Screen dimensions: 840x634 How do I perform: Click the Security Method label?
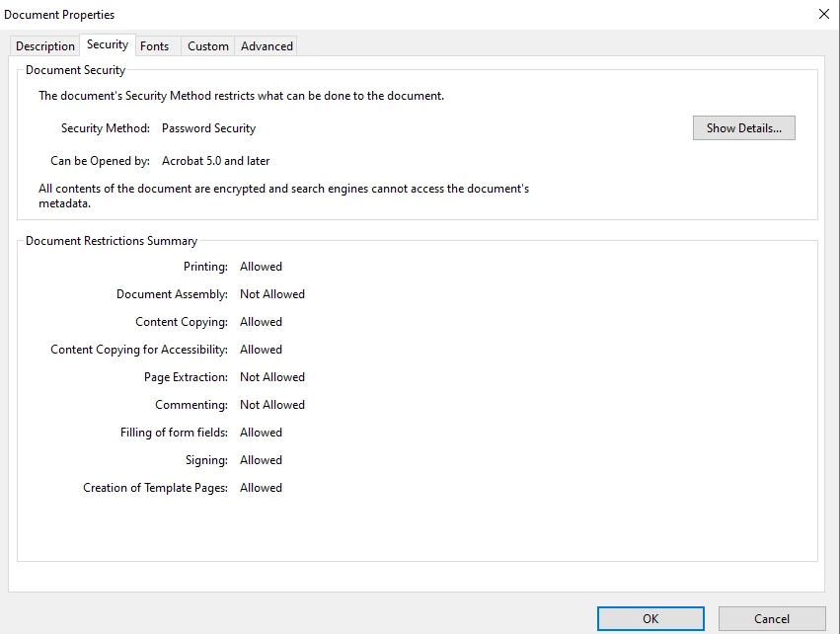click(x=105, y=128)
